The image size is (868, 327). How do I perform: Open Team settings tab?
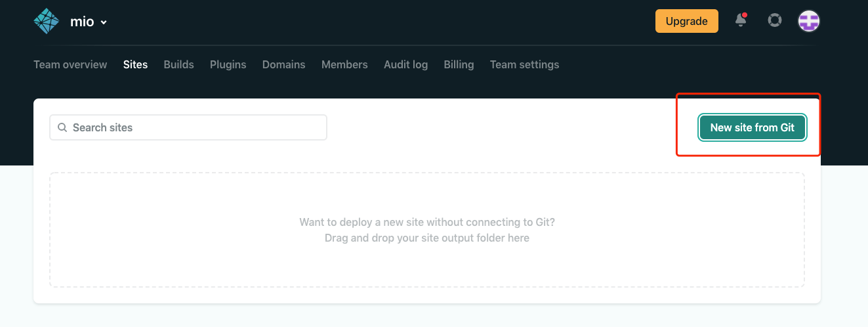pos(525,64)
